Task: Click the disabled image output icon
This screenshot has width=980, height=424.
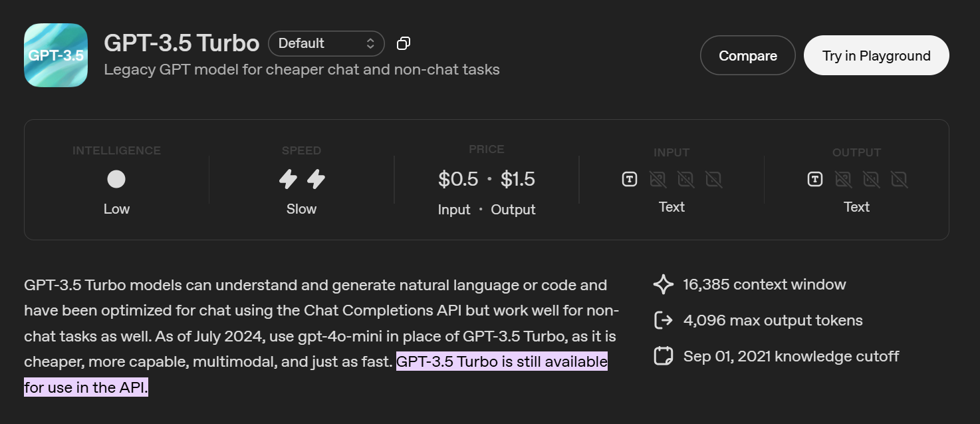Action: click(x=843, y=179)
